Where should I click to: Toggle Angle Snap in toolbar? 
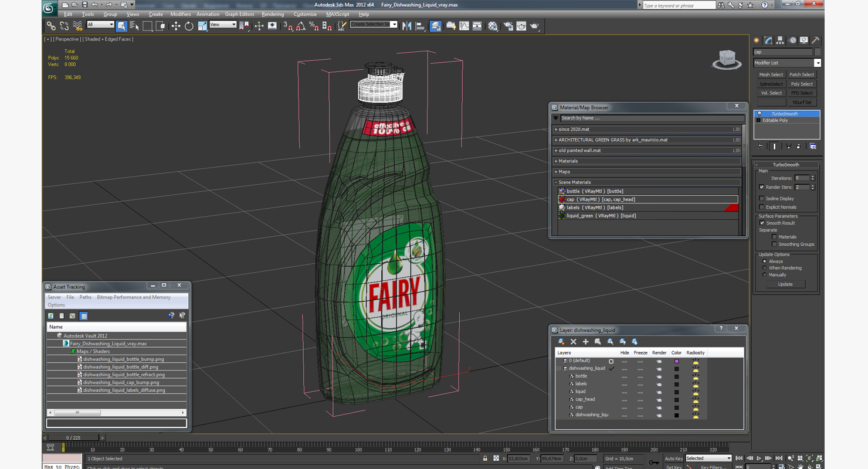(x=300, y=26)
